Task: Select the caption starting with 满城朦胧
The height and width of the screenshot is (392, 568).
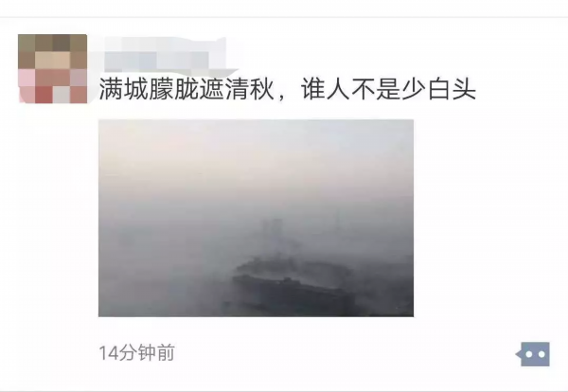Action: (x=287, y=88)
